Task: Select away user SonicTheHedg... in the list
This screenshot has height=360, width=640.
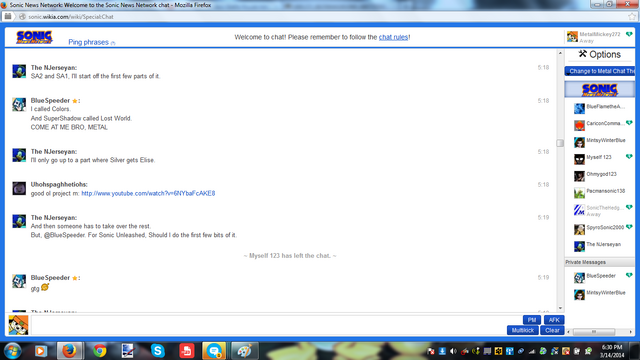Action: tap(600, 210)
